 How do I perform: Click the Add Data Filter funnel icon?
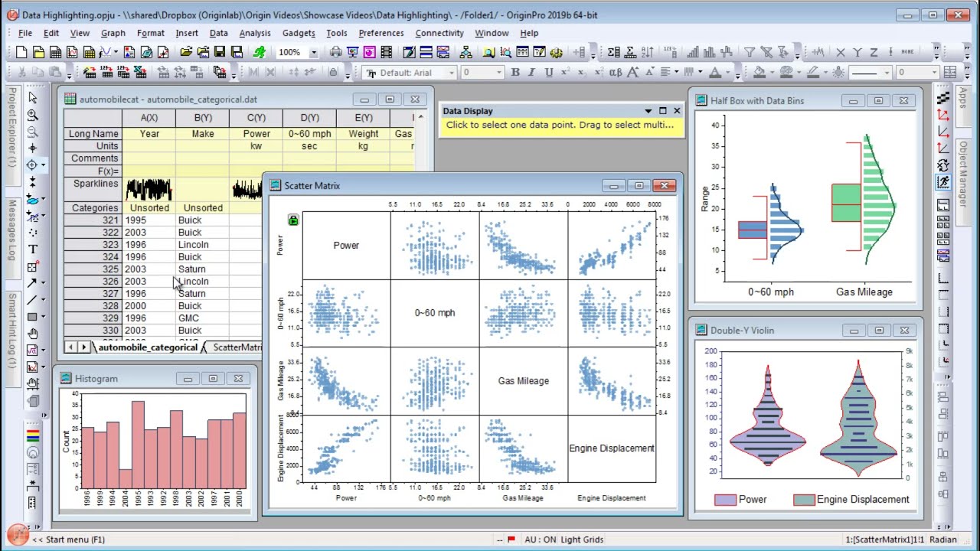(750, 52)
